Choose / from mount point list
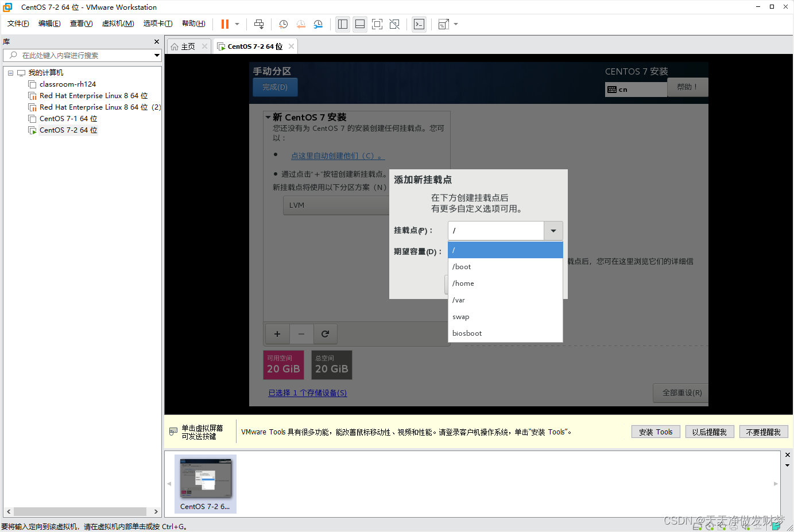The width and height of the screenshot is (794, 532). [x=505, y=250]
